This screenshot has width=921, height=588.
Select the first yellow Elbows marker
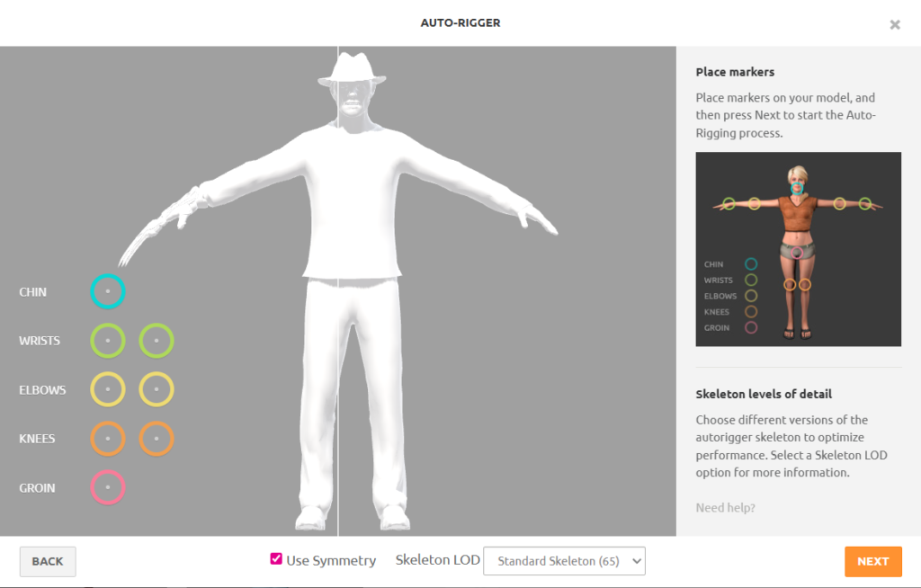(108, 389)
